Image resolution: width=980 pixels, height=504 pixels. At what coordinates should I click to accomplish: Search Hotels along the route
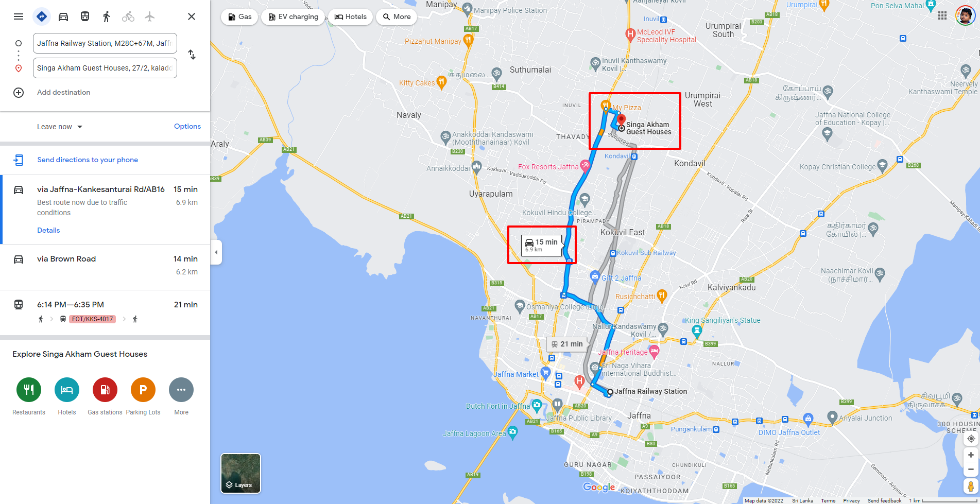click(x=351, y=16)
